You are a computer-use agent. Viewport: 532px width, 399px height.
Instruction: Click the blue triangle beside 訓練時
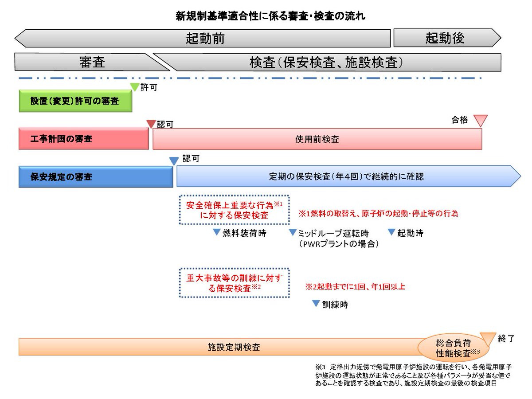[x=316, y=304]
